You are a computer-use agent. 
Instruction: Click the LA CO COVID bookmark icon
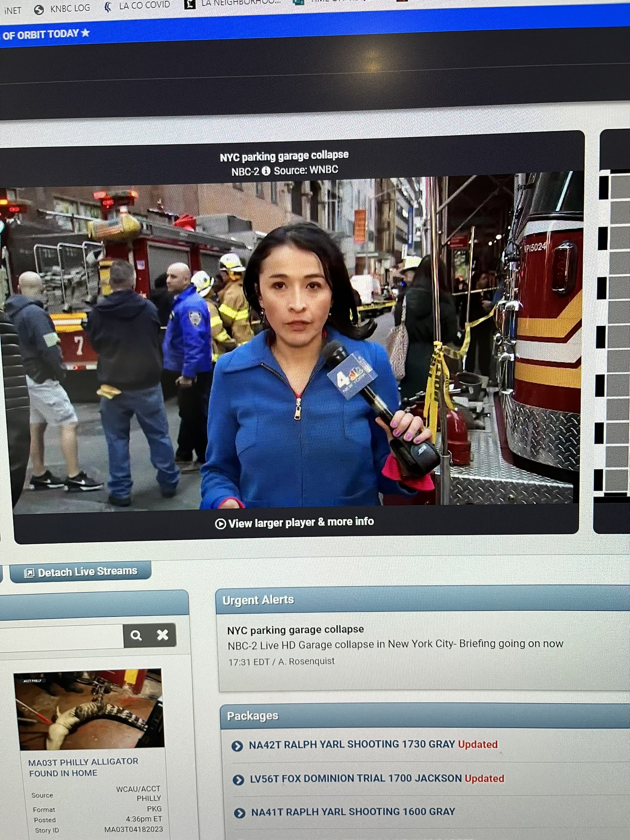click(107, 7)
